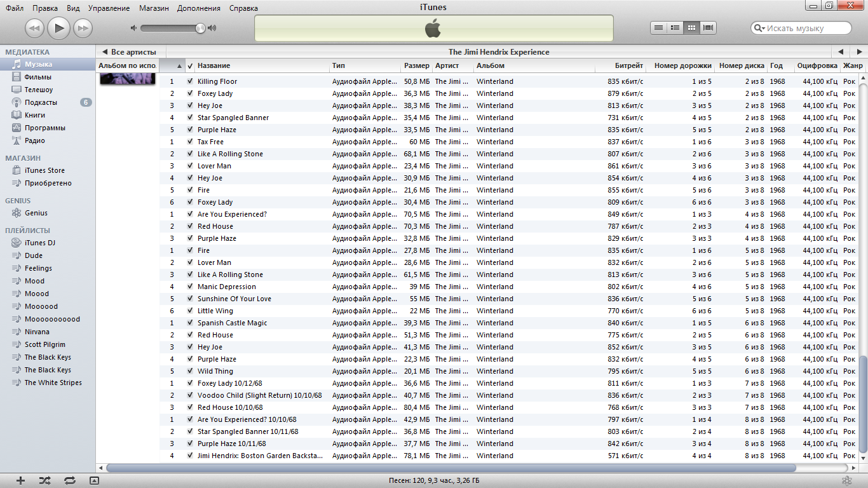Open Книги library in sidebar
This screenshot has height=488, width=868.
(48, 115)
